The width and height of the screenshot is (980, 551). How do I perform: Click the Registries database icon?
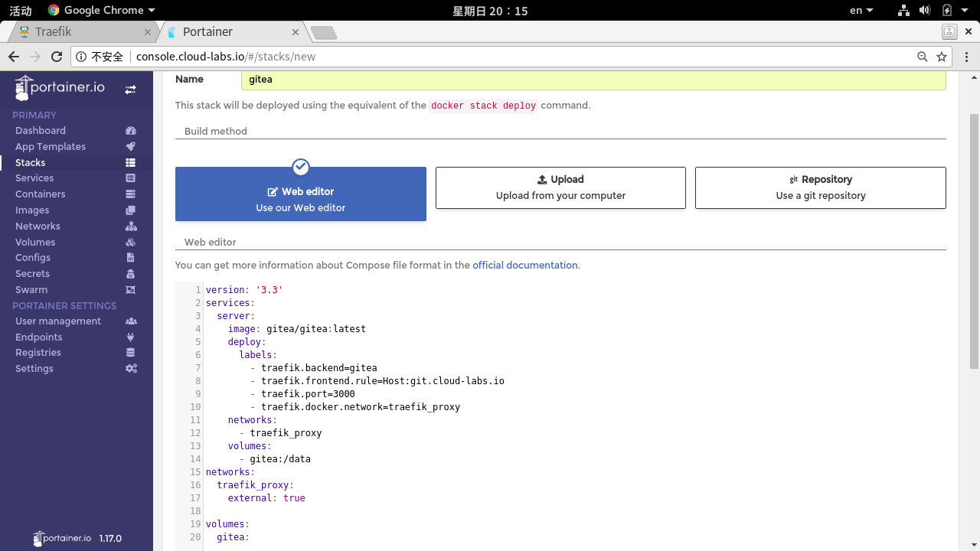(131, 353)
